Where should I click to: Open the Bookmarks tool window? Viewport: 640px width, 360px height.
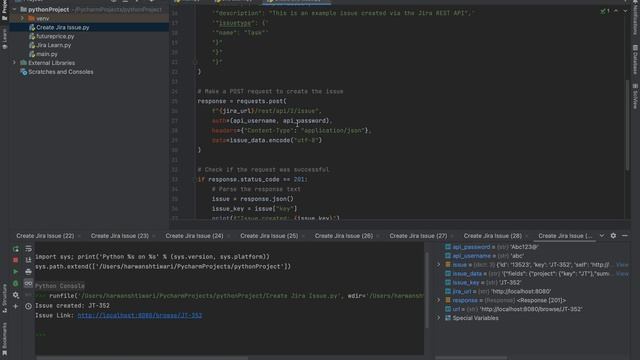4,338
